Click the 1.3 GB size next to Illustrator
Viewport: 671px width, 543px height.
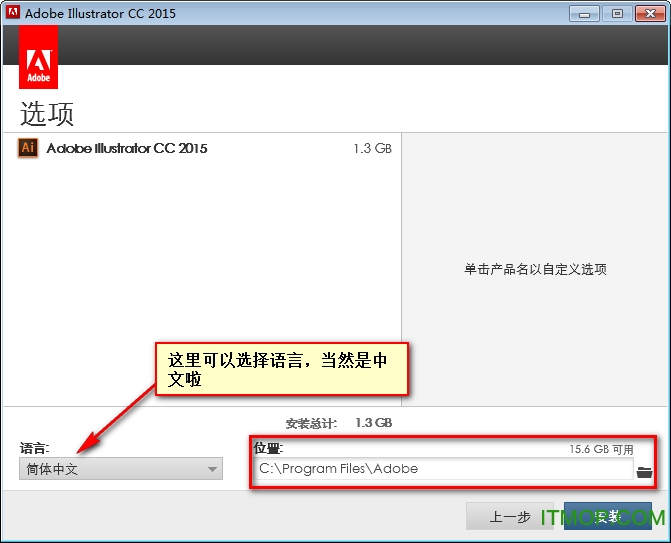[x=372, y=148]
